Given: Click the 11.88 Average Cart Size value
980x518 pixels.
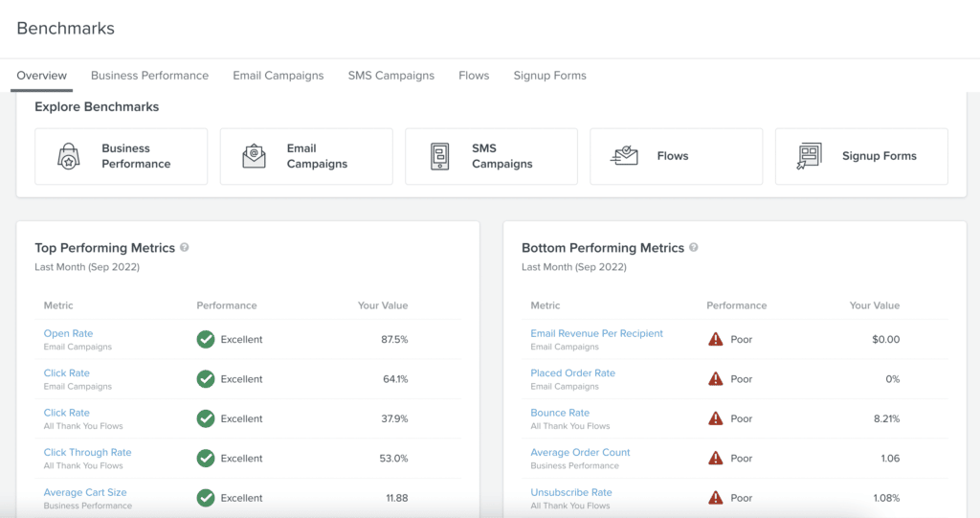Looking at the screenshot, I should pos(397,498).
